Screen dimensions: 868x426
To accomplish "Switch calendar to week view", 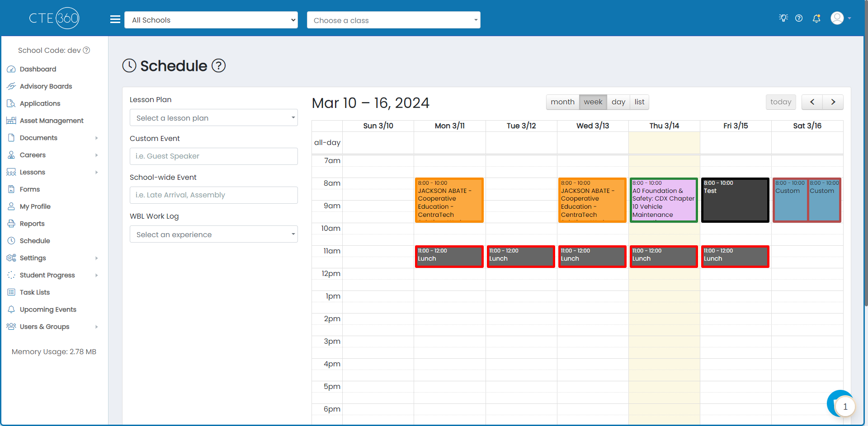I will [593, 102].
